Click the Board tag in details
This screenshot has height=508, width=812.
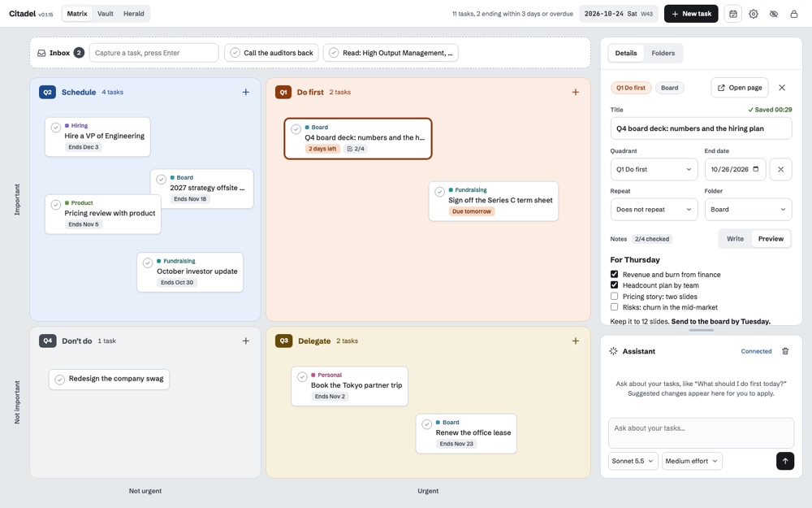(670, 88)
